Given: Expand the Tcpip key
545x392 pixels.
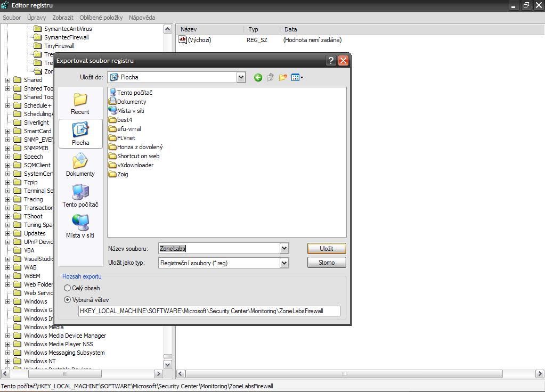Looking at the screenshot, I should tap(7, 182).
